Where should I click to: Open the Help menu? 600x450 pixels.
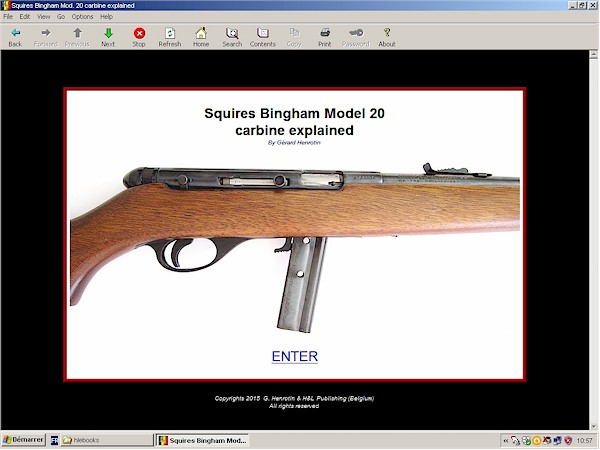[106, 16]
